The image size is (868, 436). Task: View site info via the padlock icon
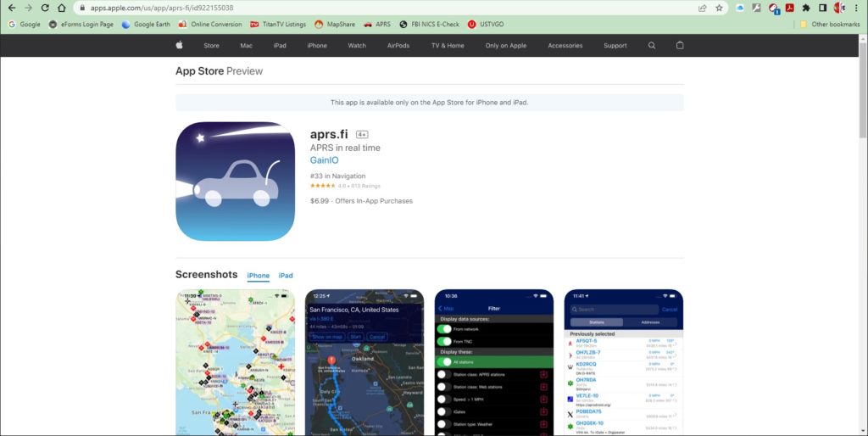(x=82, y=8)
